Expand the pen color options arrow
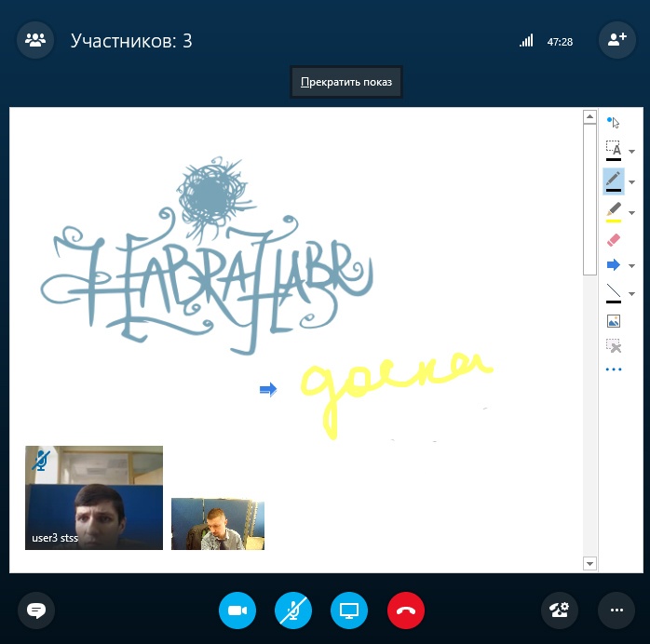This screenshot has width=650, height=644. [x=631, y=182]
